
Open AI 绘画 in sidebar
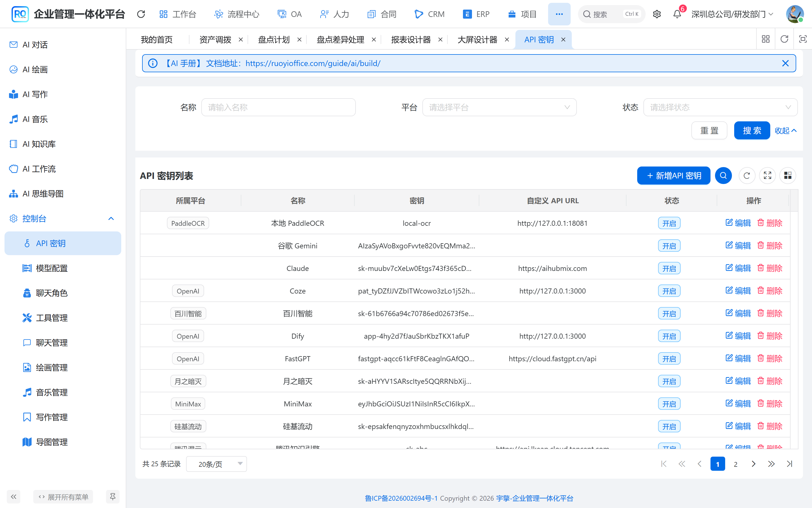pos(63,69)
